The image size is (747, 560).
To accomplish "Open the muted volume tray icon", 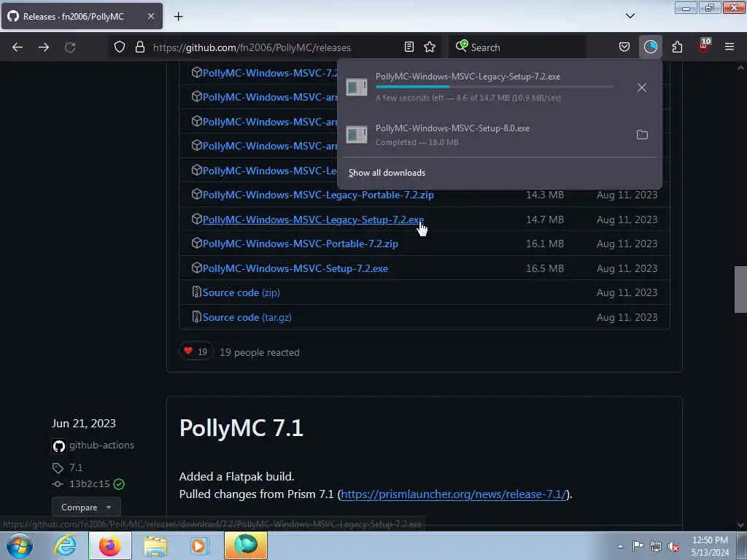I will (673, 547).
